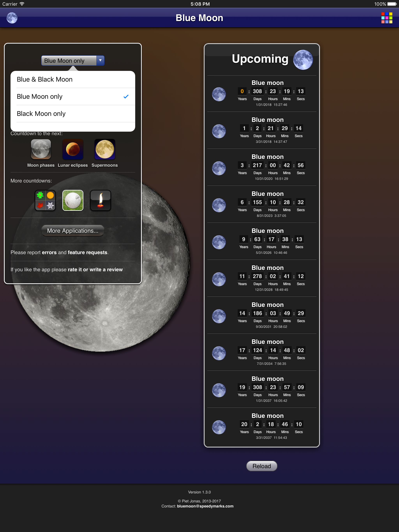Open the errors report link
The width and height of the screenshot is (399, 532).
(x=49, y=253)
